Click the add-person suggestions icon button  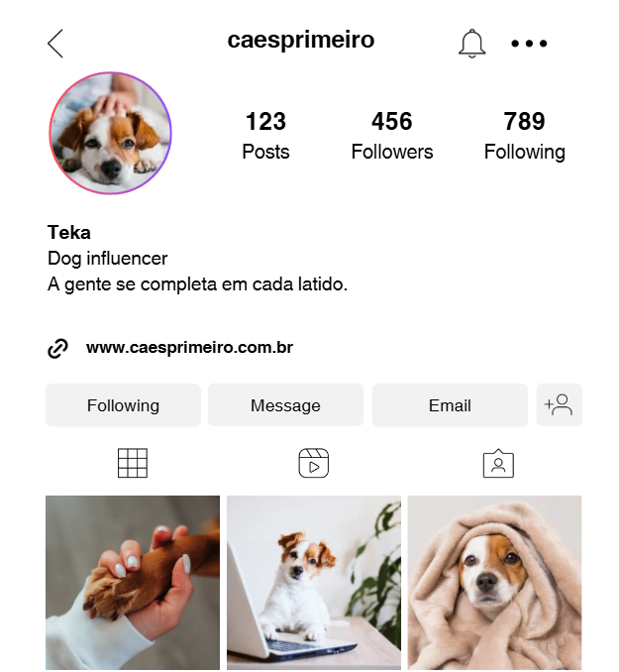pos(559,405)
